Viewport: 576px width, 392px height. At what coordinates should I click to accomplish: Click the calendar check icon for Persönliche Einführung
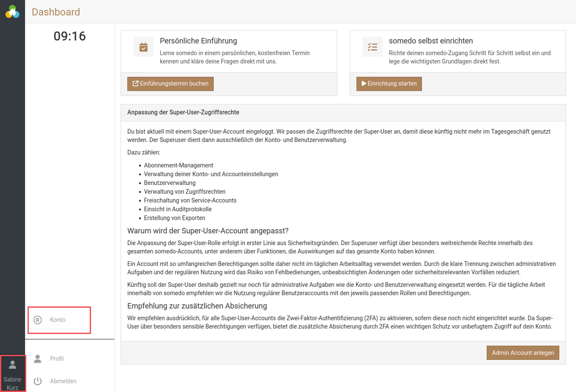point(144,47)
